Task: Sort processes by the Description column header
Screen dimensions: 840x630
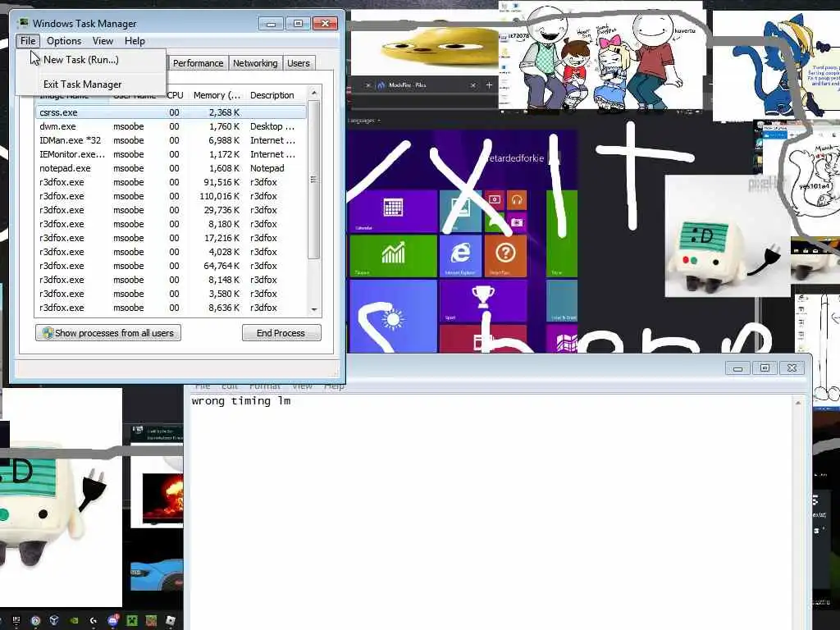Action: 272,95
